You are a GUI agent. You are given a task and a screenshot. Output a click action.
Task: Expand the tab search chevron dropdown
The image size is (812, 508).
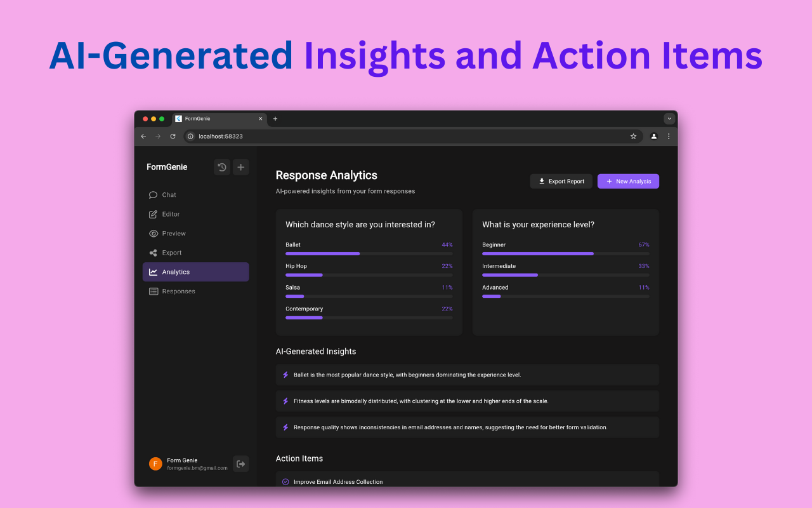(669, 119)
